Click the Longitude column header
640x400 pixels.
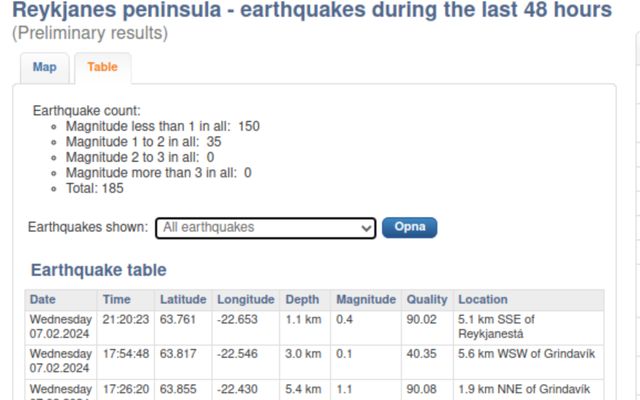[x=246, y=300]
